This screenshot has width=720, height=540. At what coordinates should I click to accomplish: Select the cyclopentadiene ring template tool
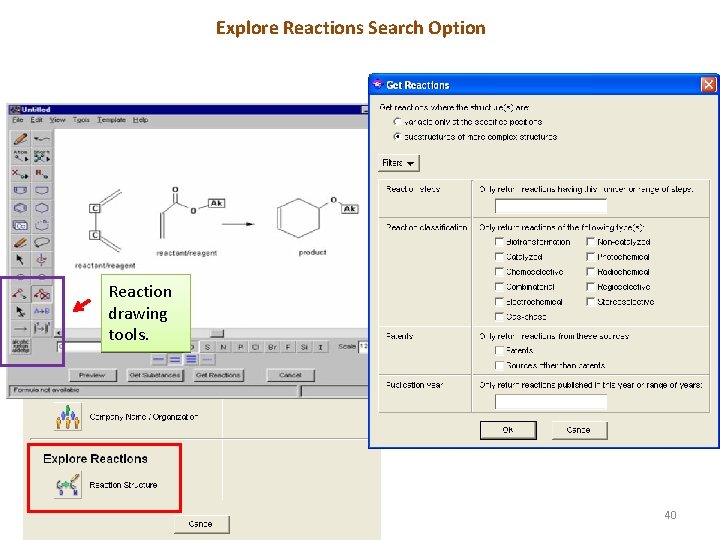[x=20, y=190]
